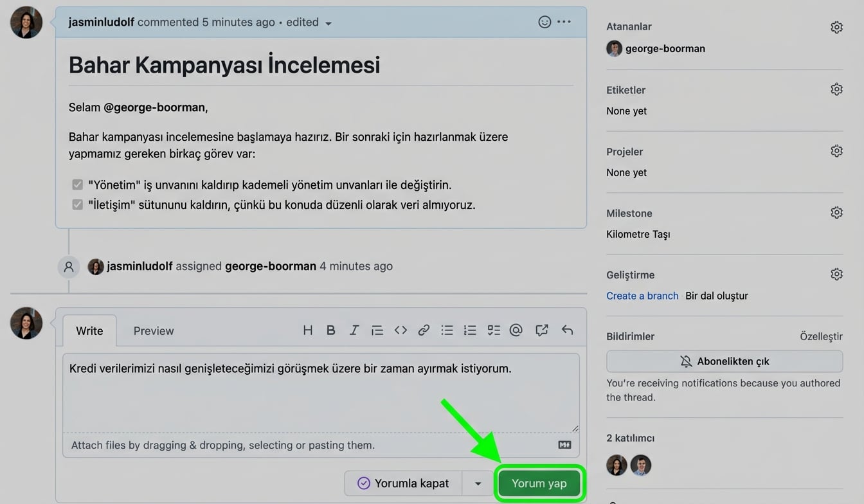The width and height of the screenshot is (864, 504).
Task: Insert a code block via the code icon
Action: [401, 330]
